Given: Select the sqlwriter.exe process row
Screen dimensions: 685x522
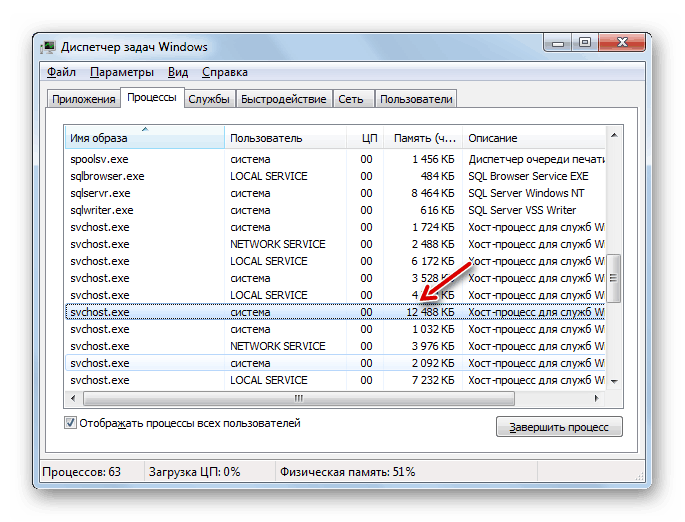Looking at the screenshot, I should click(x=335, y=210).
